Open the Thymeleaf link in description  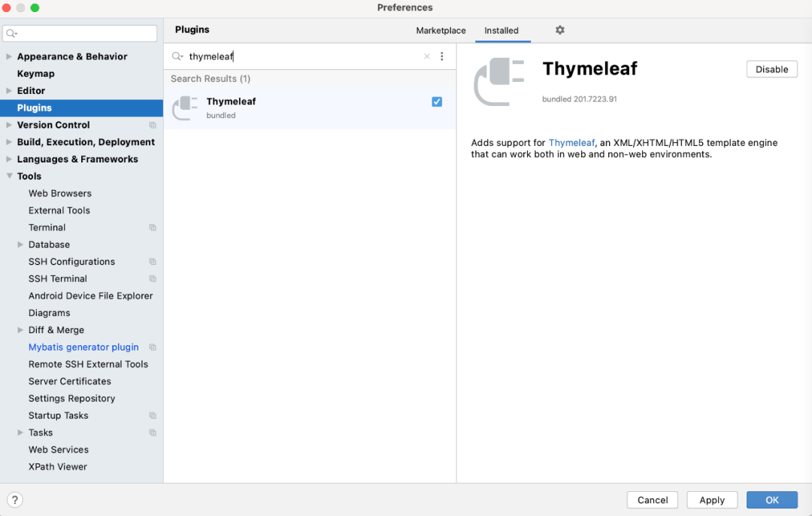571,143
